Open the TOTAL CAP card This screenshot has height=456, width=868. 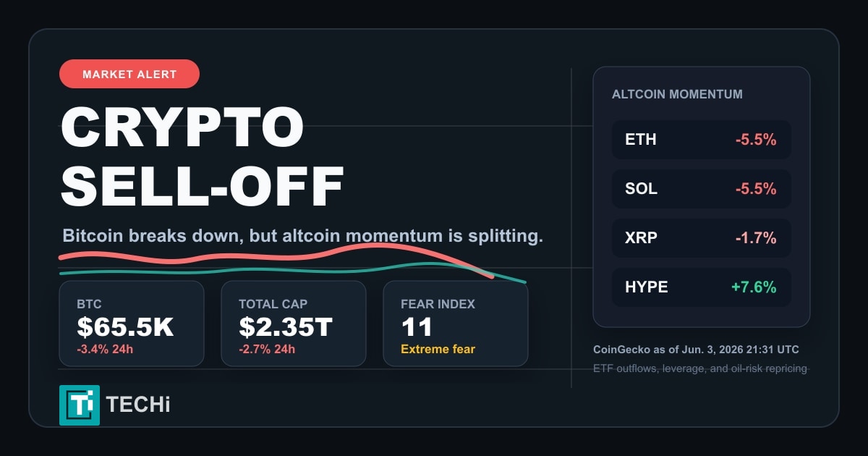(294, 324)
